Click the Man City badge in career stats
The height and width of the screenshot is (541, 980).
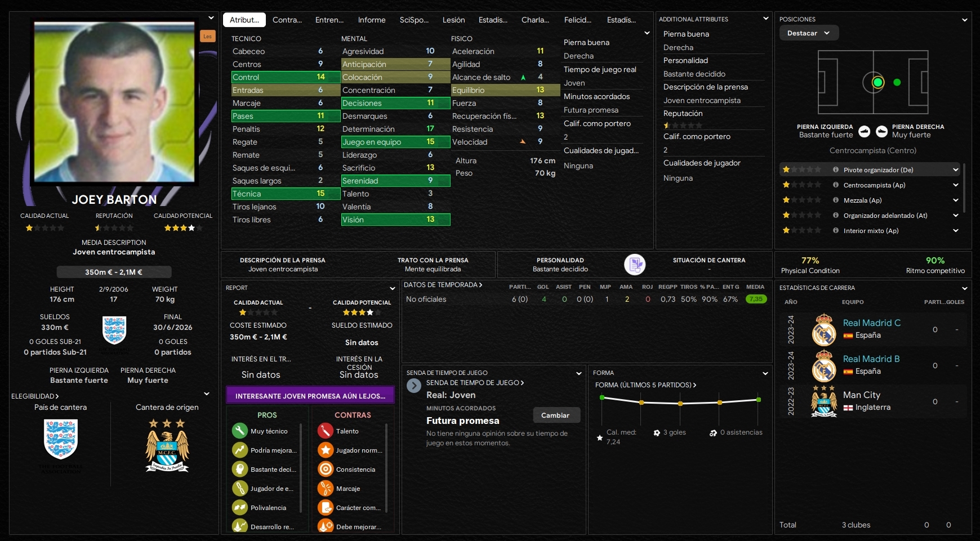point(824,401)
